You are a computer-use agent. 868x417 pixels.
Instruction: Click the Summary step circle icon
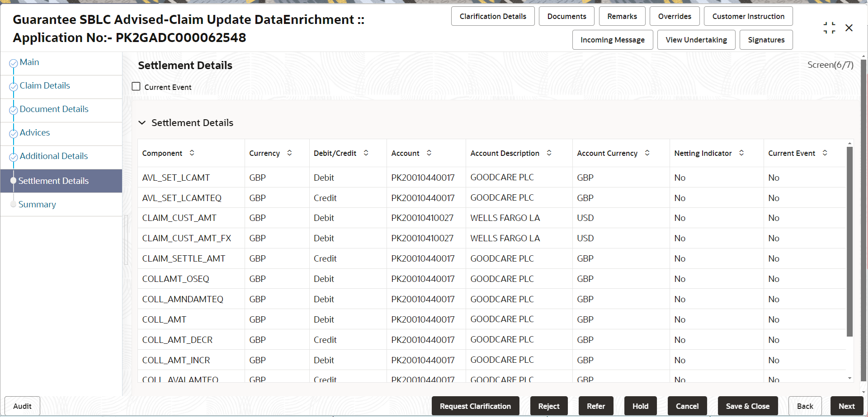coord(14,204)
